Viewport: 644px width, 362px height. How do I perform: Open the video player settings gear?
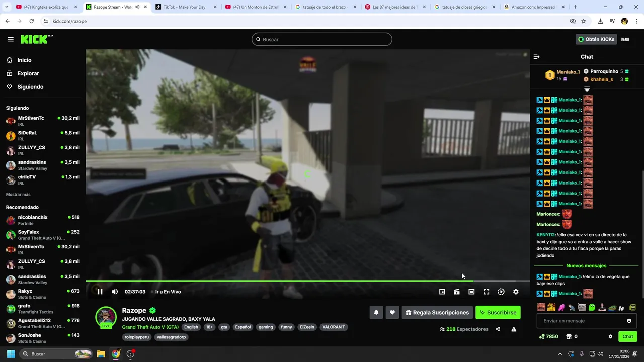[x=516, y=292]
